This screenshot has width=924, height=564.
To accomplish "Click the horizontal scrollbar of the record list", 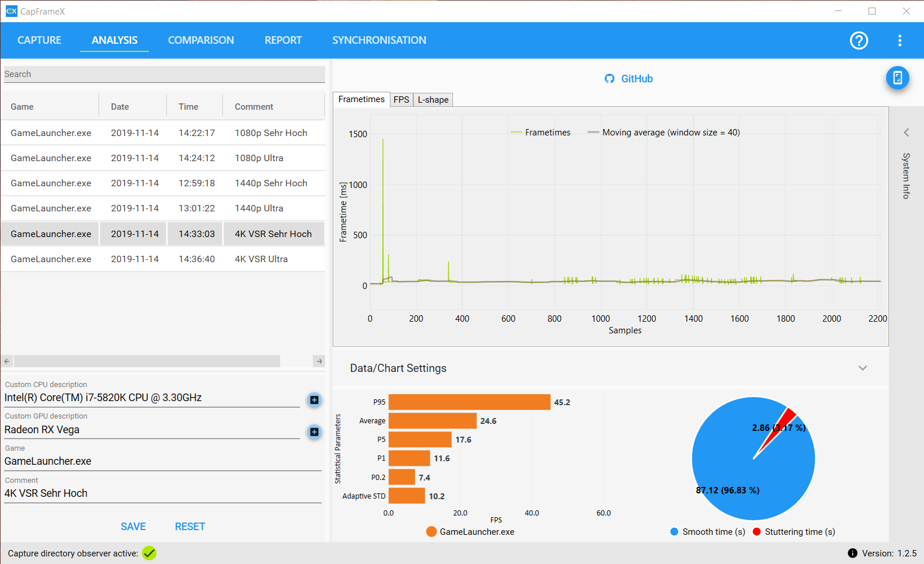I will point(147,361).
